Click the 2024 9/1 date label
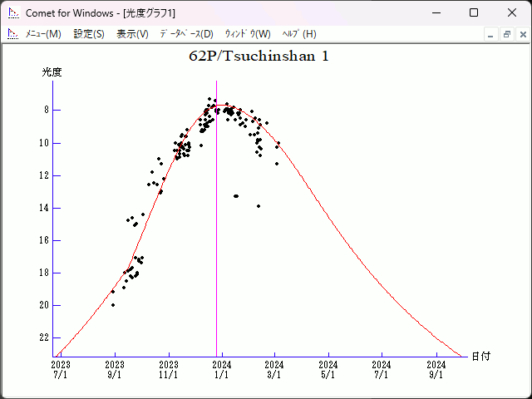The height and width of the screenshot is (399, 532). [x=436, y=370]
